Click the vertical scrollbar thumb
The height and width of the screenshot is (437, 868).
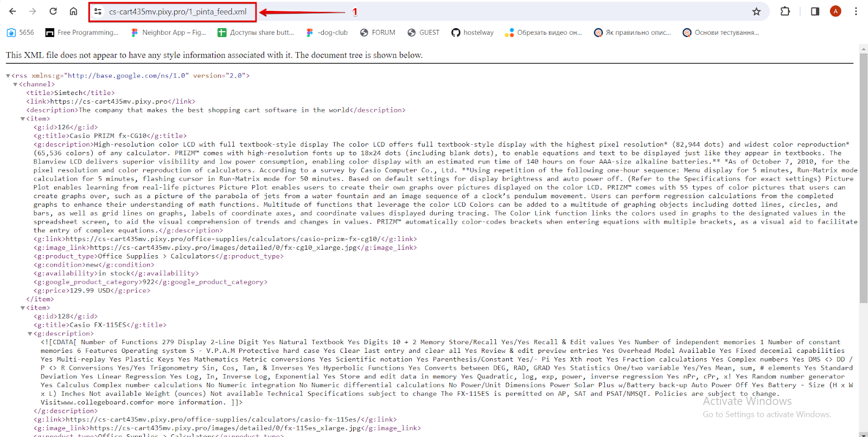864,178
